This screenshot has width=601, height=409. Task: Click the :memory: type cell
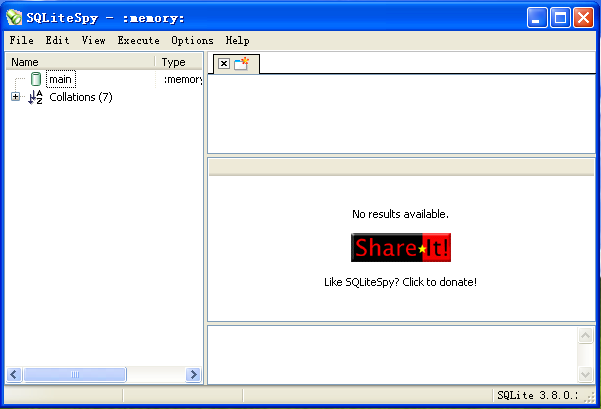tap(183, 79)
